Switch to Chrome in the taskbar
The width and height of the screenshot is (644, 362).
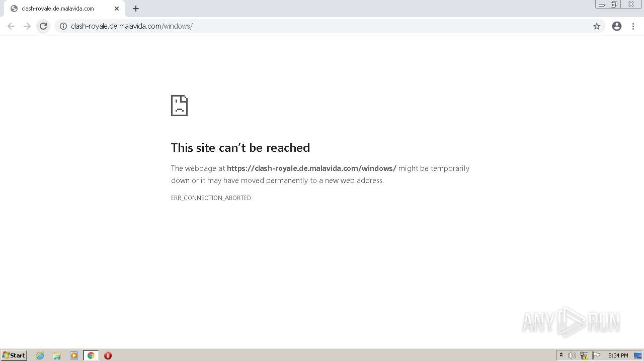(x=91, y=355)
